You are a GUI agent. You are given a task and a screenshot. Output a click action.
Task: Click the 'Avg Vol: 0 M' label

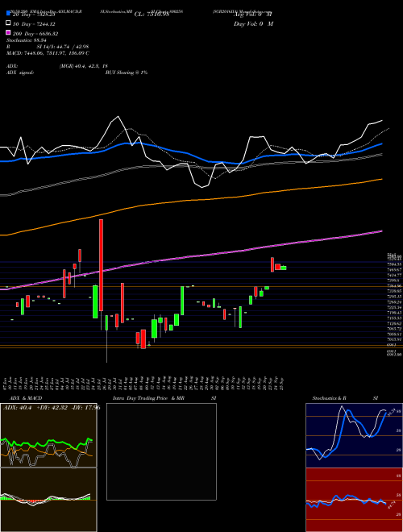(253, 15)
